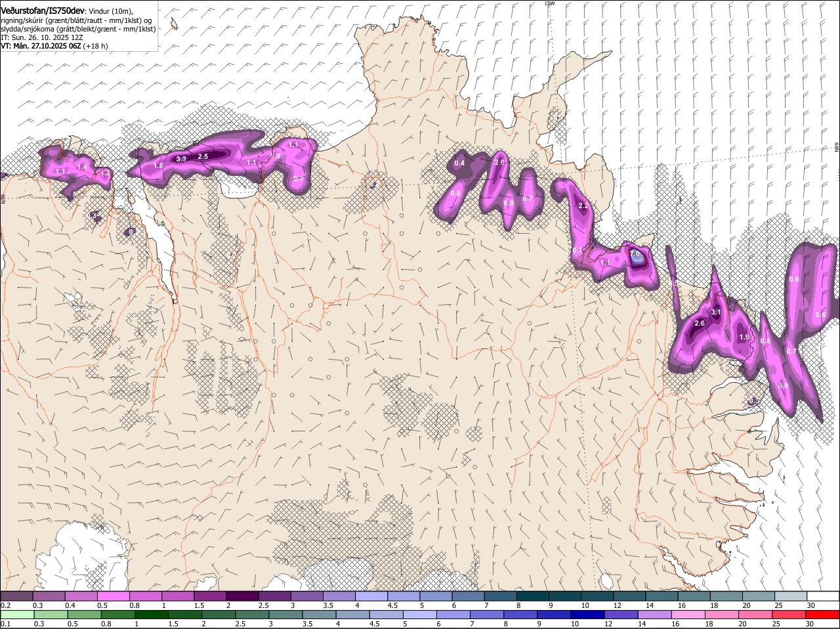This screenshot has height=629, width=840.
Task: Select the pale green swatch starting at 0.1
Action: pos(17,615)
